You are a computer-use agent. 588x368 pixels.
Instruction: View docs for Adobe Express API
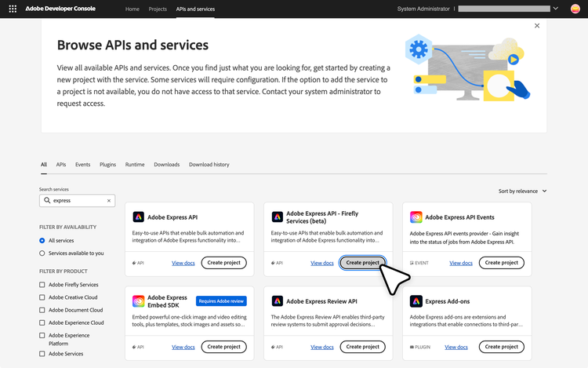[183, 263]
